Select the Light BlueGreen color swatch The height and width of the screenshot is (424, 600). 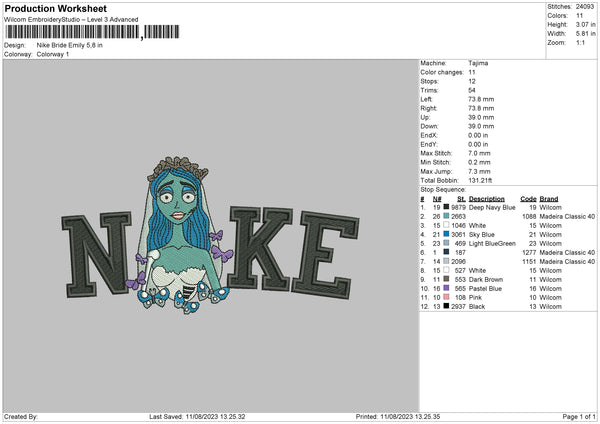pos(446,243)
